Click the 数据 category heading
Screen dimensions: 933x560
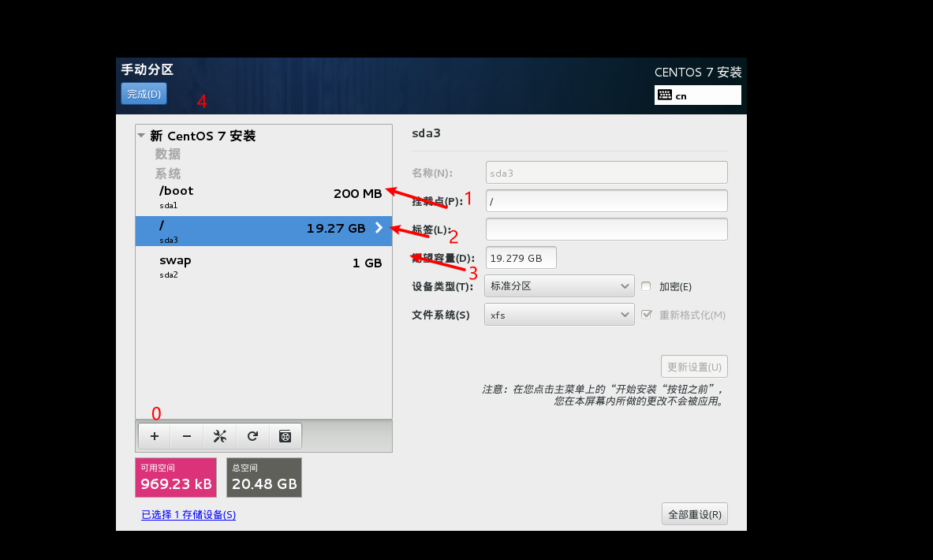[x=168, y=154]
